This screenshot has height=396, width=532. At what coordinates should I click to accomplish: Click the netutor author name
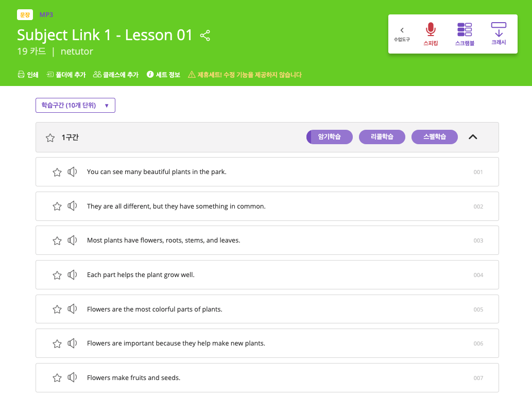[77, 51]
